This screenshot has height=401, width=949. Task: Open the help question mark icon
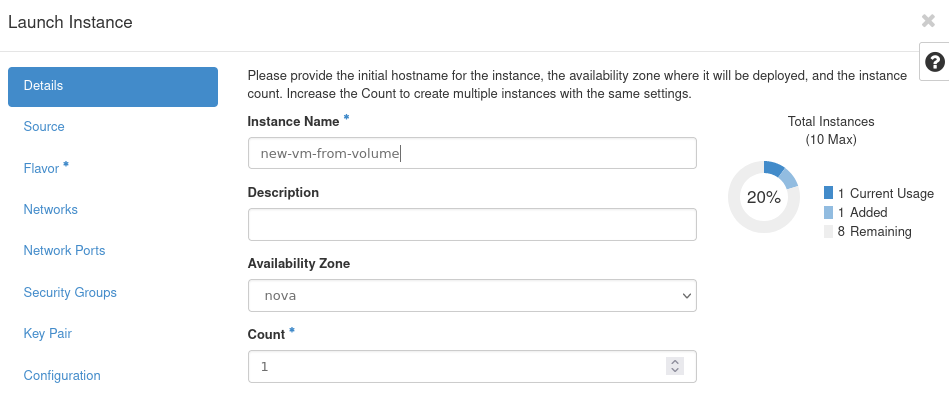[x=935, y=61]
